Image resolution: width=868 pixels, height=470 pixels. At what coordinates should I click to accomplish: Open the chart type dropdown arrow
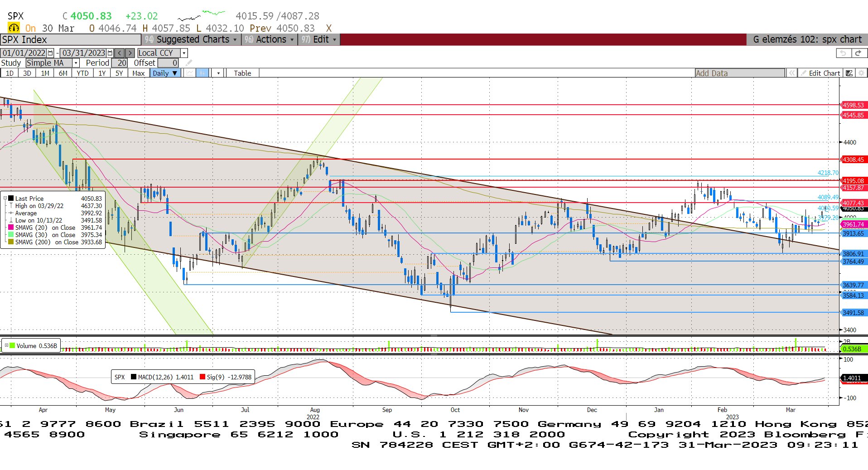tap(218, 73)
